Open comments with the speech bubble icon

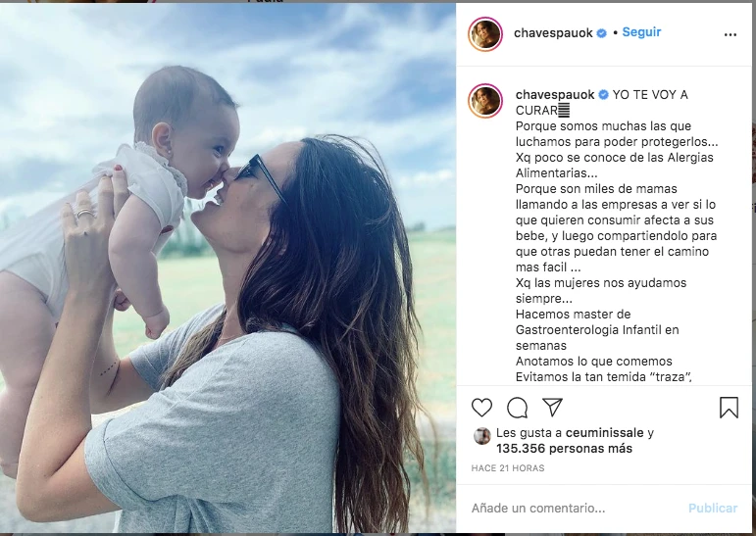point(518,408)
